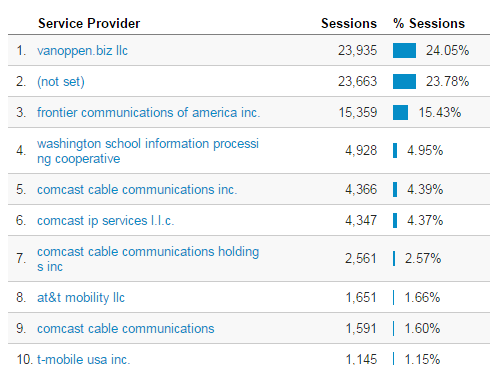The height and width of the screenshot is (365, 490).
Task: Click the 24.05% sessions percentage bar
Action: pyautogui.click(x=404, y=51)
